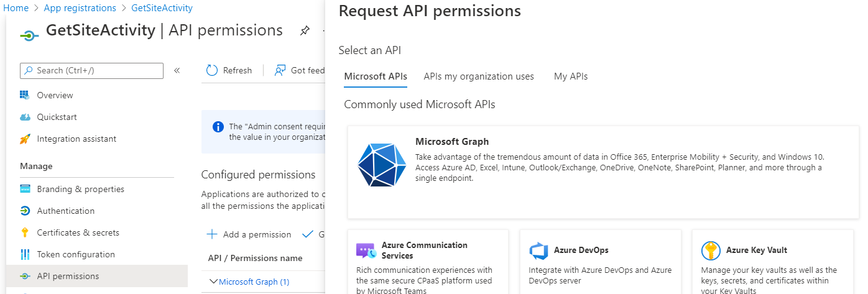This screenshot has height=294, width=868.
Task: Click the search magnifier icon in sidebar
Action: 28,70
